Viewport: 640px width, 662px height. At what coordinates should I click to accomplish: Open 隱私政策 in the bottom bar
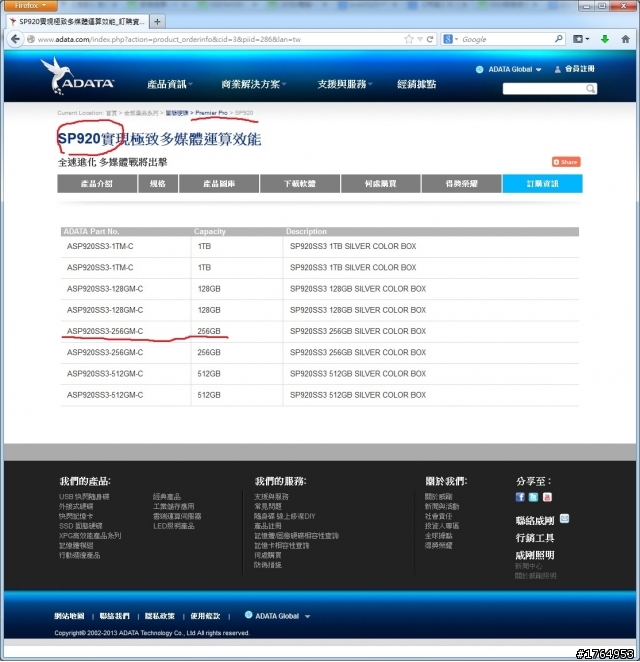click(160, 616)
